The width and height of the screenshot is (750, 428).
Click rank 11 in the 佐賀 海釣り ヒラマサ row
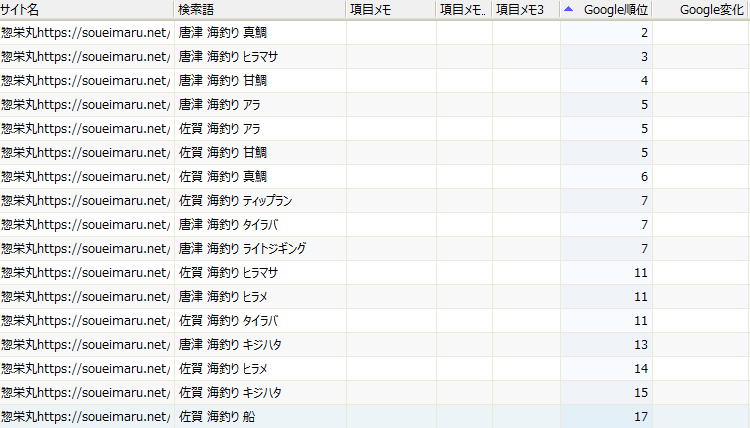coord(641,273)
